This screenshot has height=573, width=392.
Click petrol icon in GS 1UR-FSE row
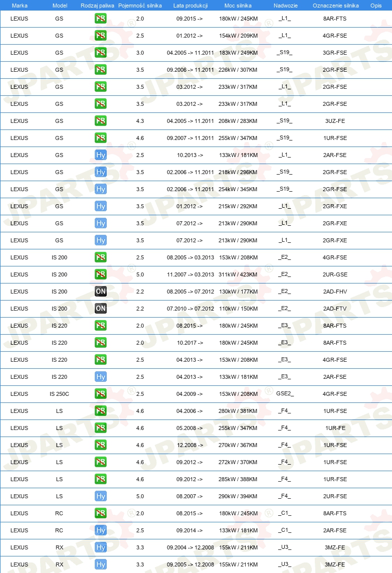point(100,138)
